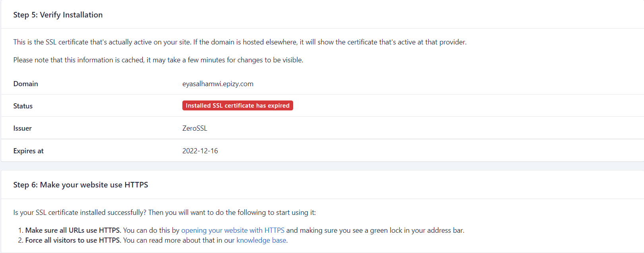The width and height of the screenshot is (644, 253).
Task: Click the 'Status' row label
Action: click(23, 106)
